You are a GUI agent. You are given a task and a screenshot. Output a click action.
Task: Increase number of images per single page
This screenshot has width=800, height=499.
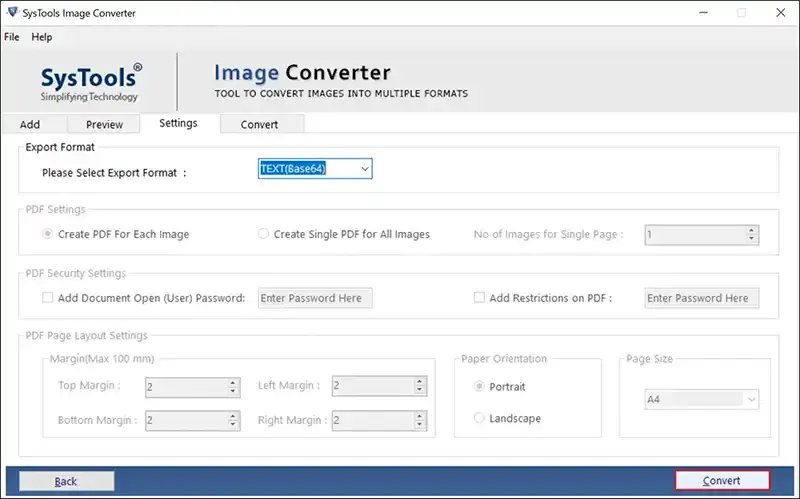coord(752,231)
